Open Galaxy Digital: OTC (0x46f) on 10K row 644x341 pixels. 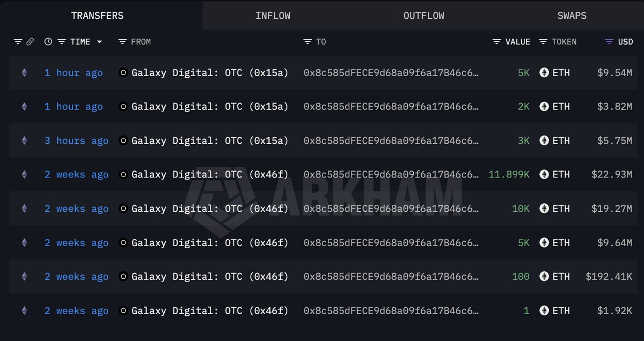coord(210,209)
